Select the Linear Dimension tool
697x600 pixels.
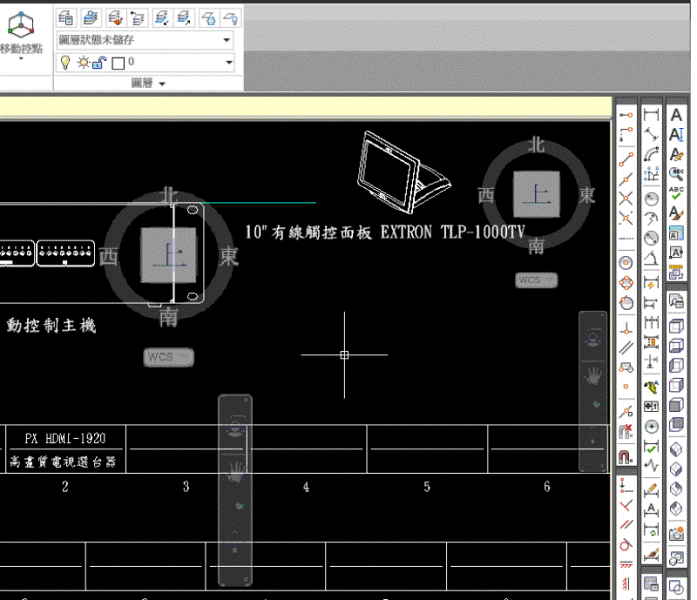tap(652, 115)
